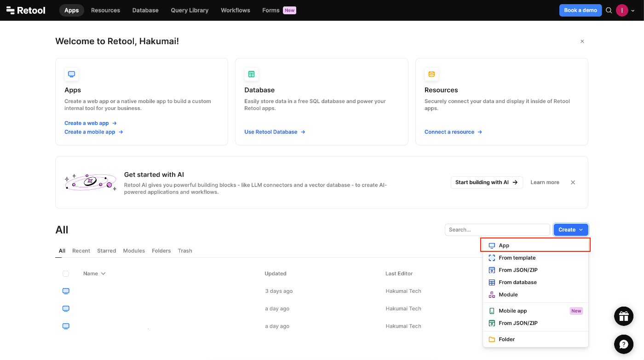The image size is (644, 360).
Task: Switch to the Starred tab
Action: (106, 251)
